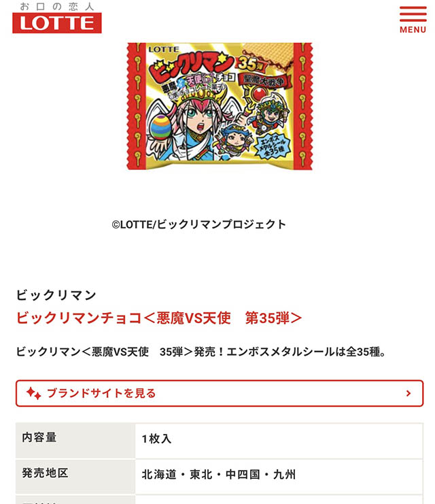Click the wafer illustration on the package corner
The image size is (435, 504).
coord(268,56)
